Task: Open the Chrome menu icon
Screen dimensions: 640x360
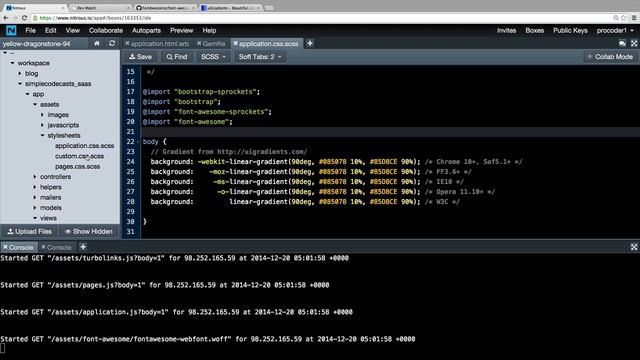Action: 634,18
